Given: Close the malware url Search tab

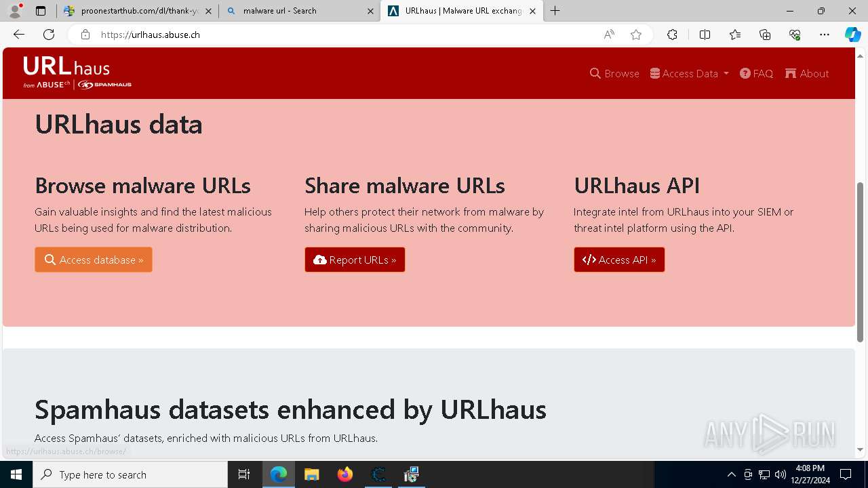Looking at the screenshot, I should coord(370,11).
